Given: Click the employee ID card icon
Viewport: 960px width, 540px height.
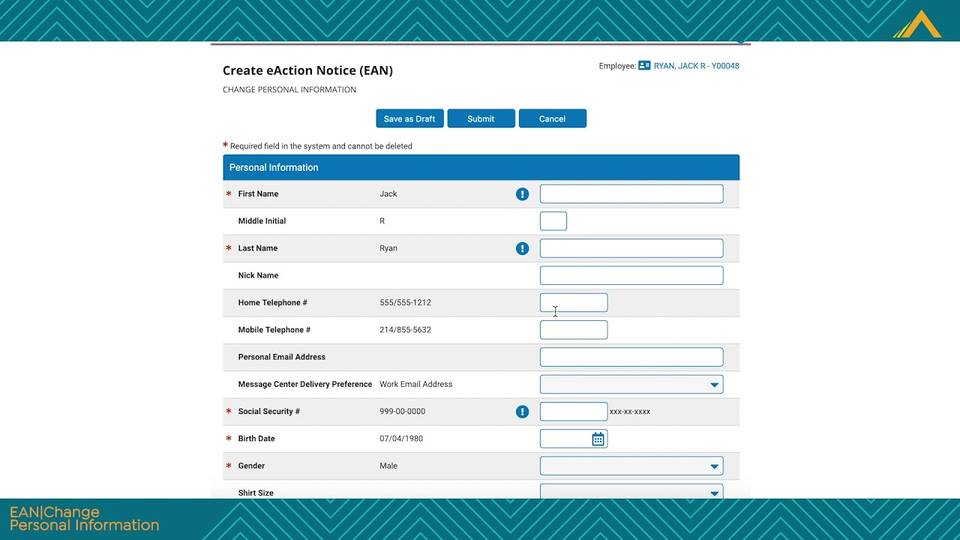Looking at the screenshot, I should 644,66.
